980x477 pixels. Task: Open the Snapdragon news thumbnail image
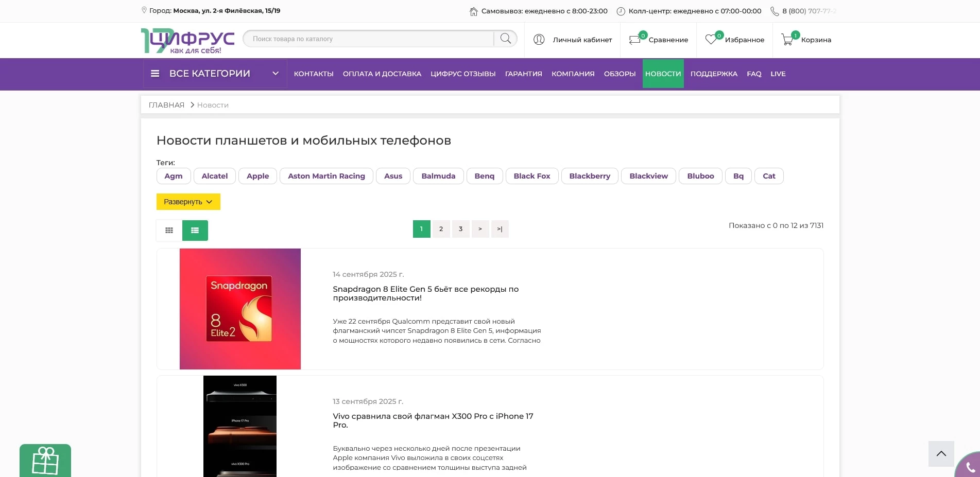240,309
